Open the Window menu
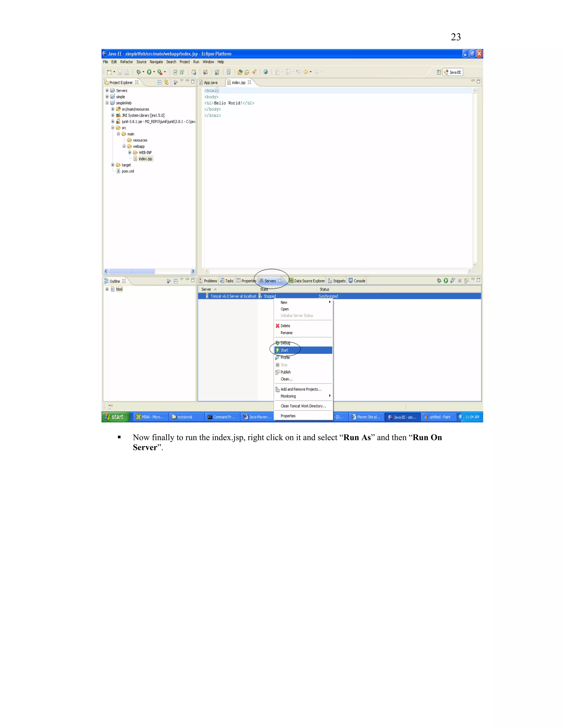Viewport: 563px width, 728px height. pos(208,62)
